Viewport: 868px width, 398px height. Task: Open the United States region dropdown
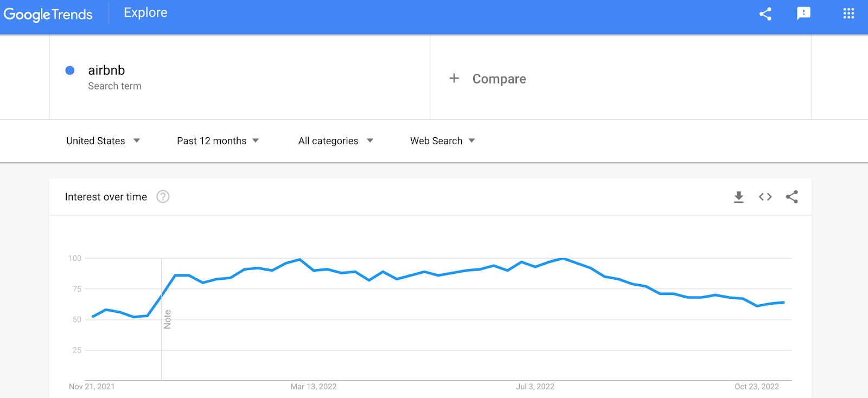pos(103,141)
